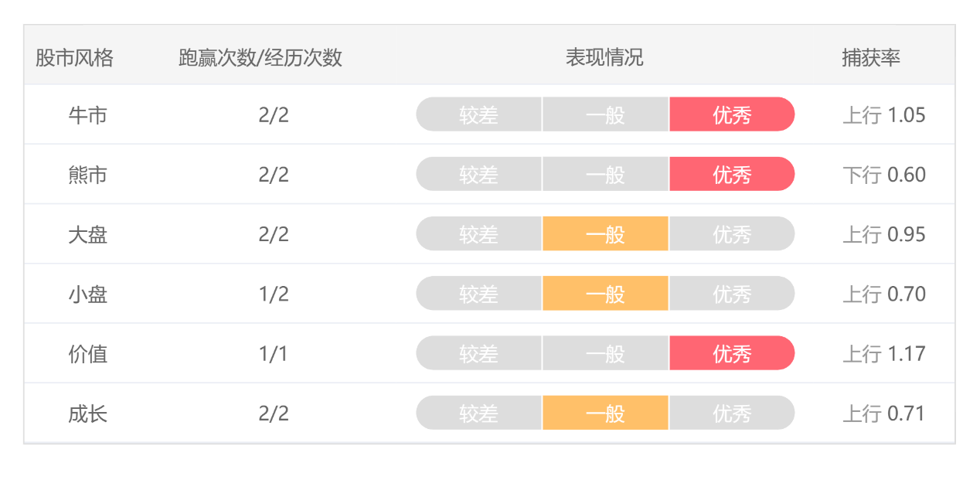Select 优秀 rating in the 牛市 row
Viewport: 980px width, 497px height.
click(x=732, y=114)
